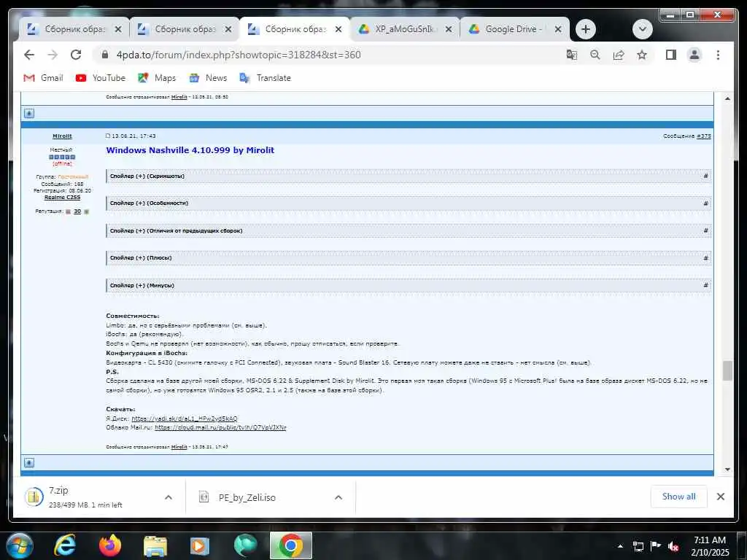
Task: Increase Mirolit reputation plus icon
Action: pyautogui.click(x=86, y=211)
